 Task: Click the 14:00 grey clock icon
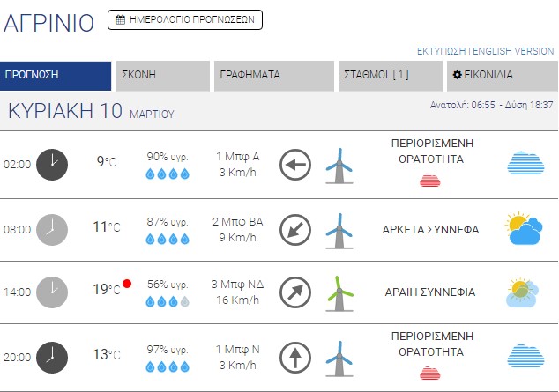point(52,291)
